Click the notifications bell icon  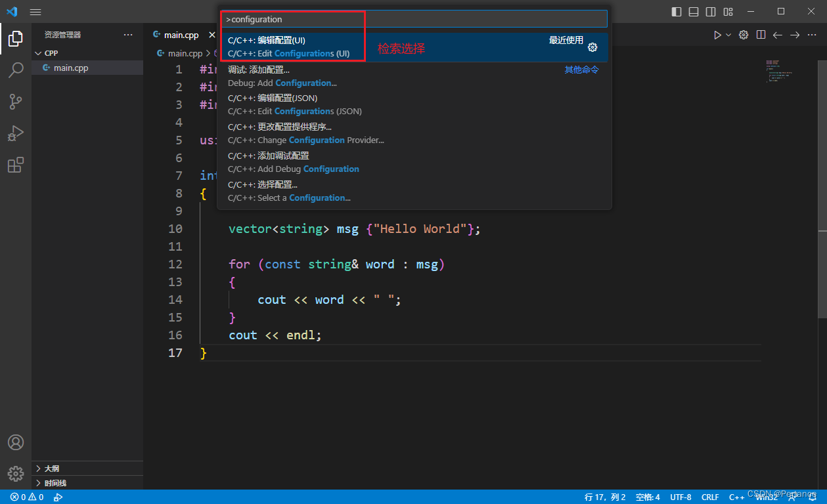tap(813, 497)
